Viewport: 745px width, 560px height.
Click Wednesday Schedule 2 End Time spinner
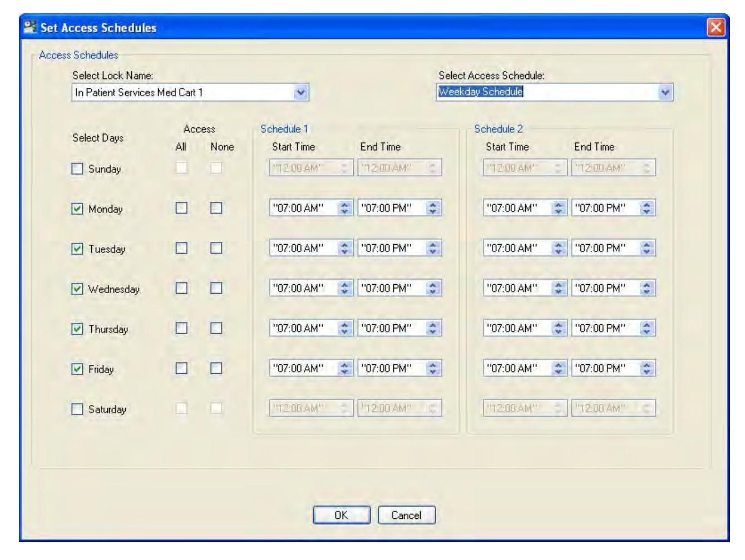[647, 288]
